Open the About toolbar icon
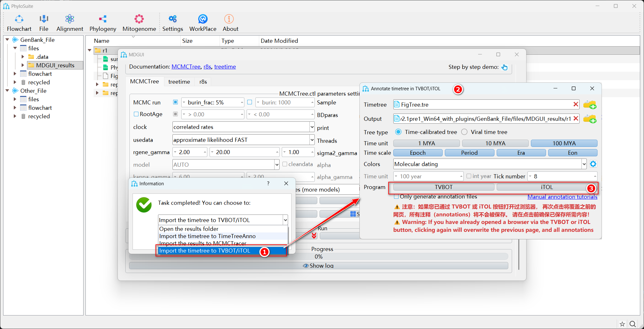 point(230,23)
